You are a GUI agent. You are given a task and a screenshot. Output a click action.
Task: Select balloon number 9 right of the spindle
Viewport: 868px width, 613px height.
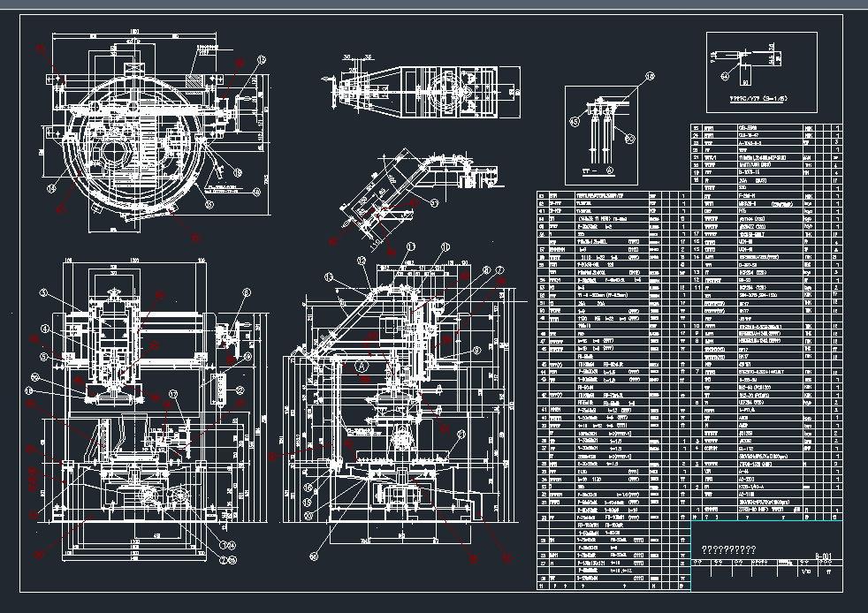[476, 351]
